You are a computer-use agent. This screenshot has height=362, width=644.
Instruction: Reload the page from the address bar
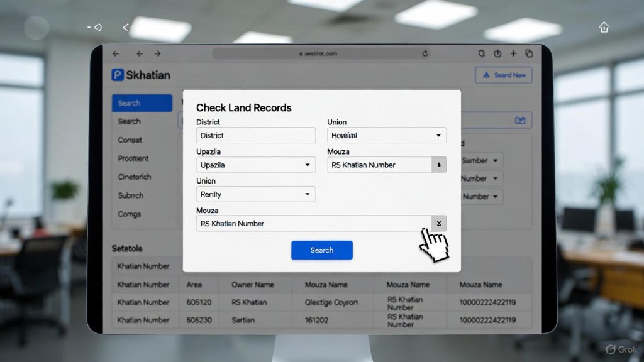(x=425, y=54)
